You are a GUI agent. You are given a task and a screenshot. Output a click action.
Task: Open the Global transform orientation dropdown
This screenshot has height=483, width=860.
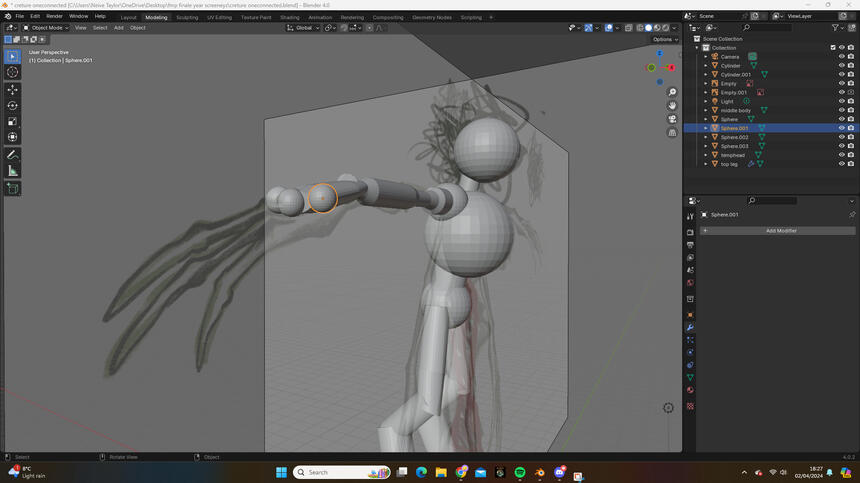click(303, 28)
